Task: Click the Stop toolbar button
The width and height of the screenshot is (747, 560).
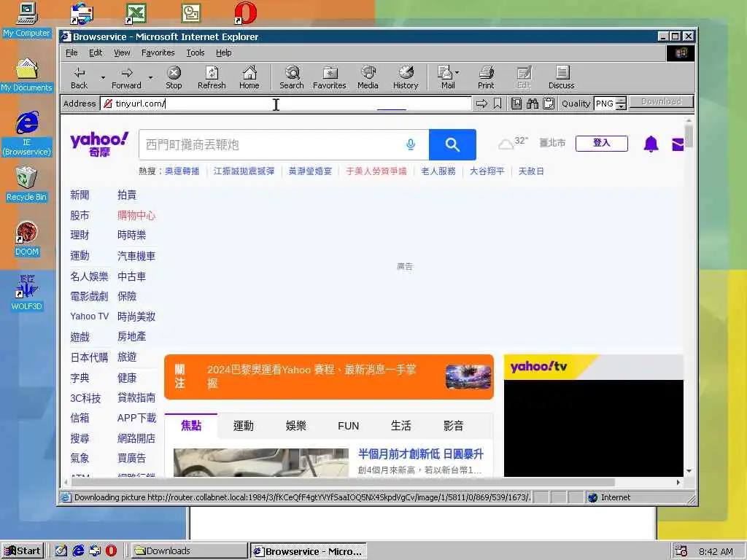Action: pyautogui.click(x=174, y=77)
